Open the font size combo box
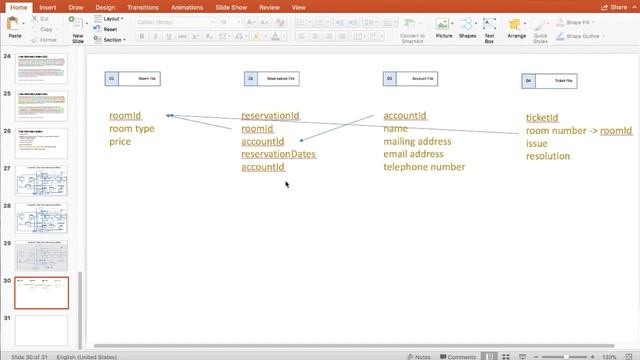 click(x=229, y=22)
